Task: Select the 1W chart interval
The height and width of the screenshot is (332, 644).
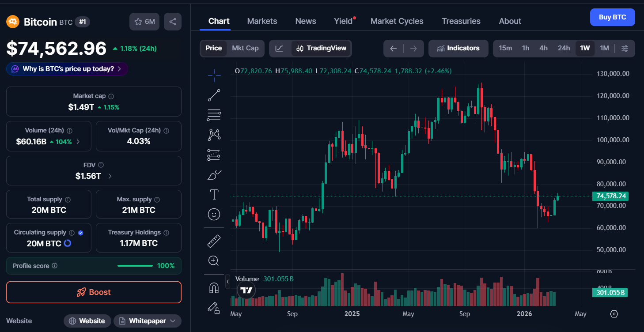Action: coord(585,48)
